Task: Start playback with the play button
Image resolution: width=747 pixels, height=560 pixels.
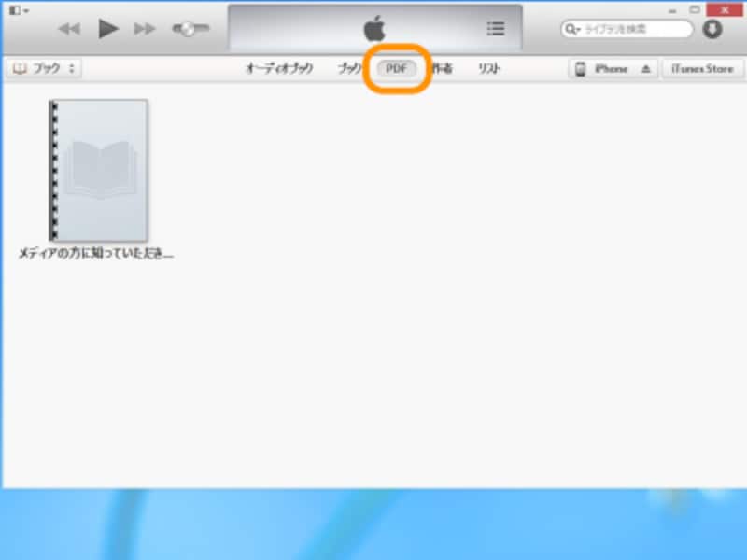Action: click(x=108, y=29)
